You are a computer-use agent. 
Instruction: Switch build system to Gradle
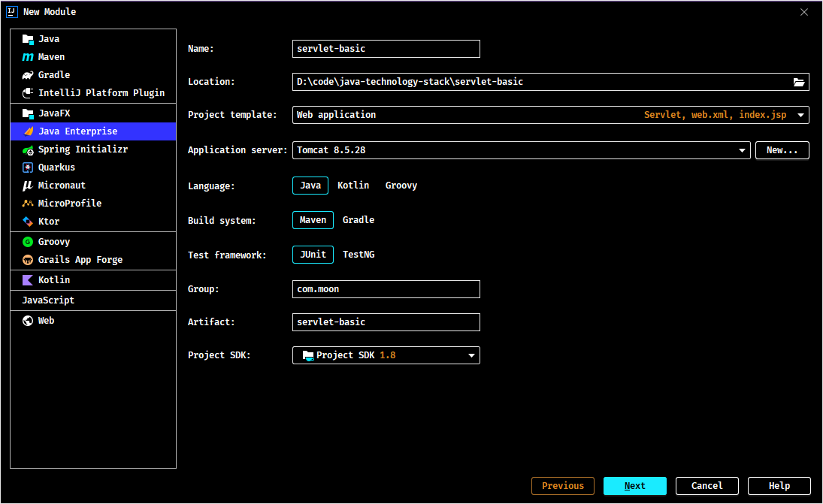coord(359,220)
